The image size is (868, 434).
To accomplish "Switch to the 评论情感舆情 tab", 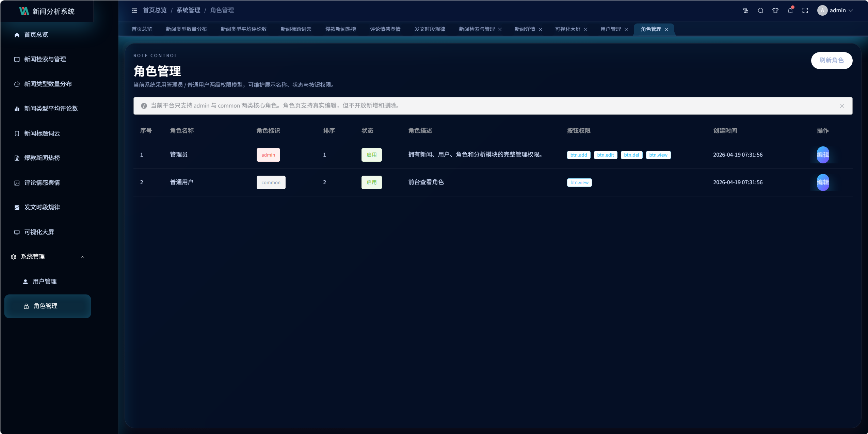I will pos(385,29).
